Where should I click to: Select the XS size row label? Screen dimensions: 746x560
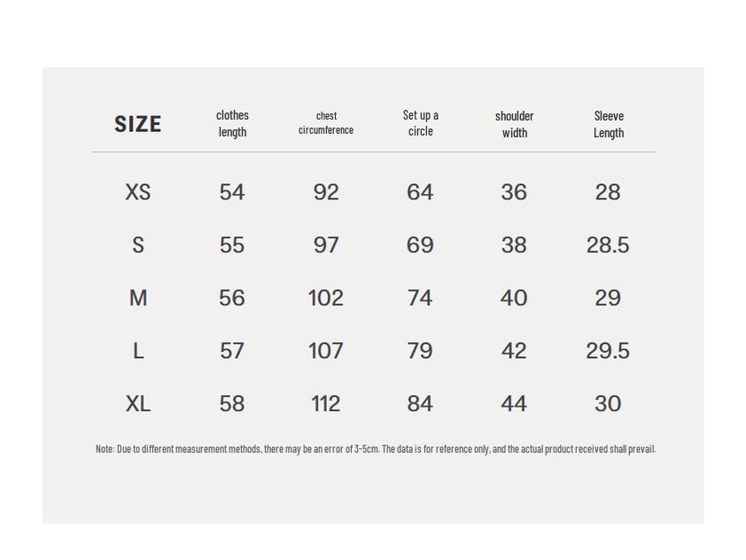coord(138,192)
